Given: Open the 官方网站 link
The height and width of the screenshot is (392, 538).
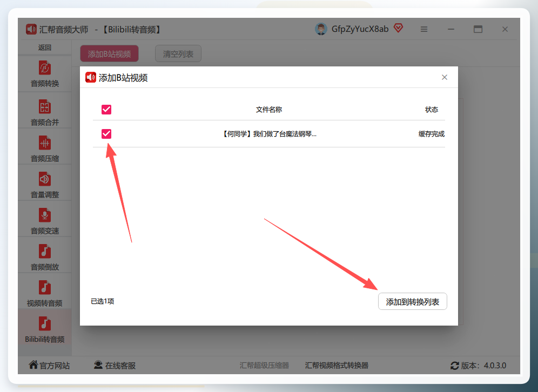Looking at the screenshot, I should [49, 366].
